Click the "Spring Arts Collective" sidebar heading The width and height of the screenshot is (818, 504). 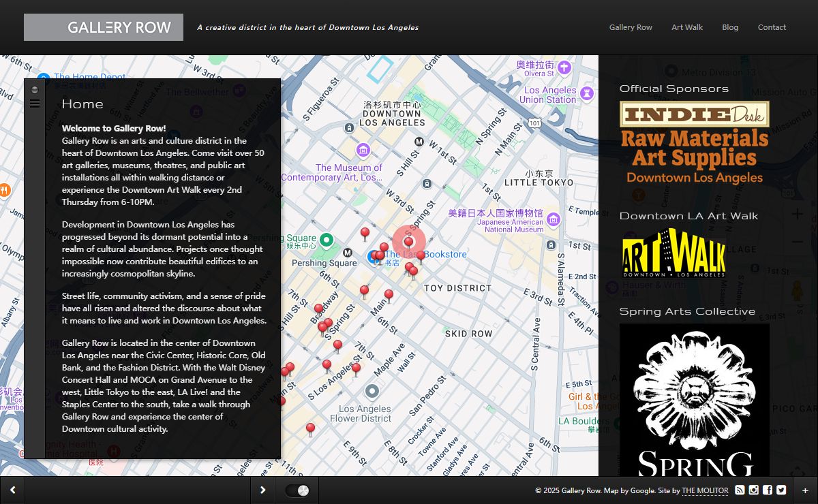pyautogui.click(x=687, y=311)
